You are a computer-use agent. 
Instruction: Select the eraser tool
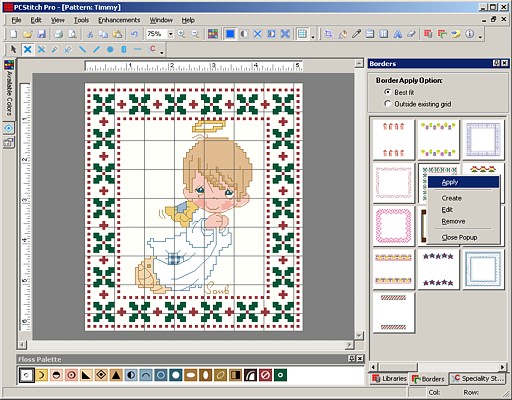pyautogui.click(x=411, y=34)
